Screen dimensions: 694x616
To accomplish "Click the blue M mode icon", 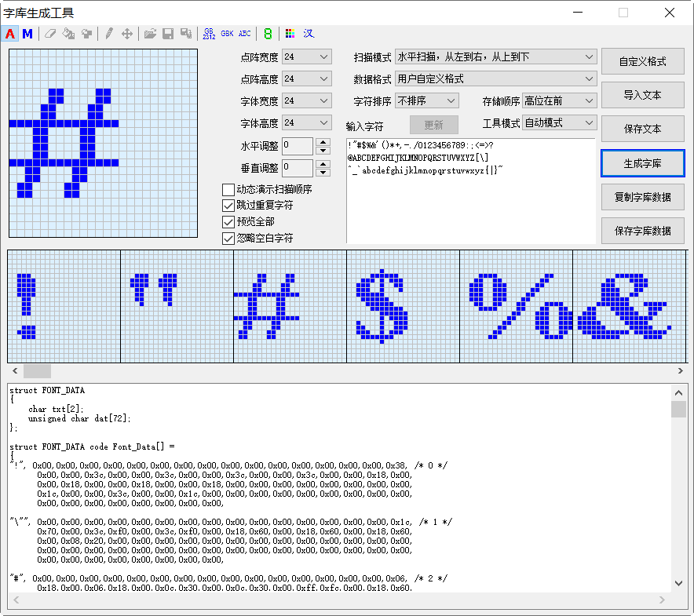I will coord(27,34).
